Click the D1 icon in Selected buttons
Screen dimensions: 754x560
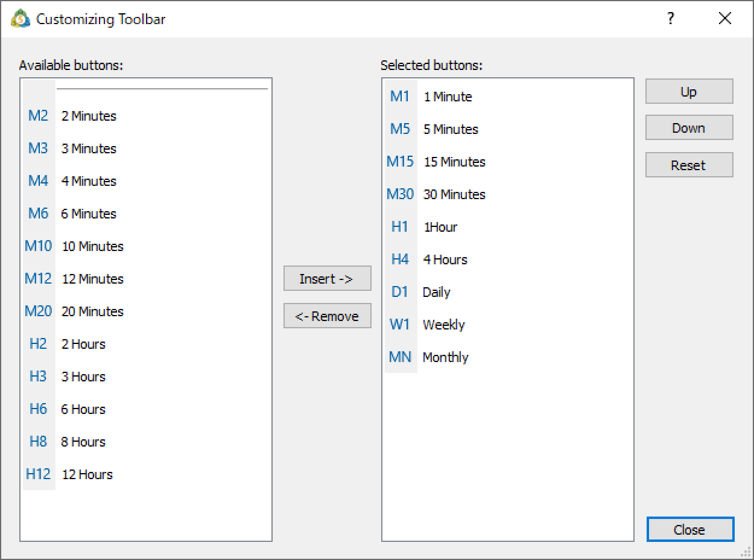(x=400, y=292)
